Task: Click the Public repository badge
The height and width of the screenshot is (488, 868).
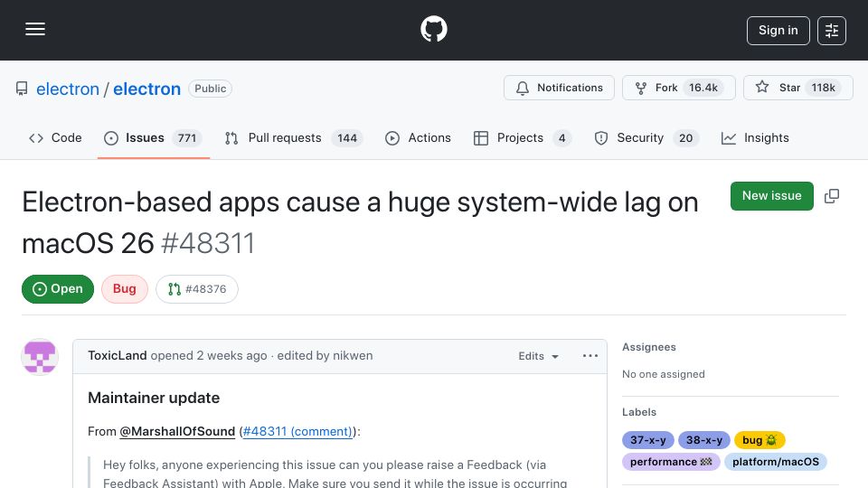Action: pyautogui.click(x=211, y=89)
